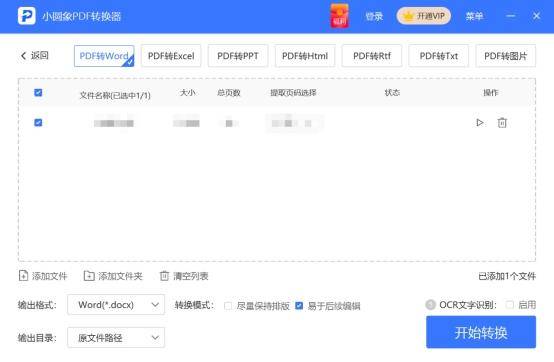Open the 开通VIP upgrade button

(424, 16)
